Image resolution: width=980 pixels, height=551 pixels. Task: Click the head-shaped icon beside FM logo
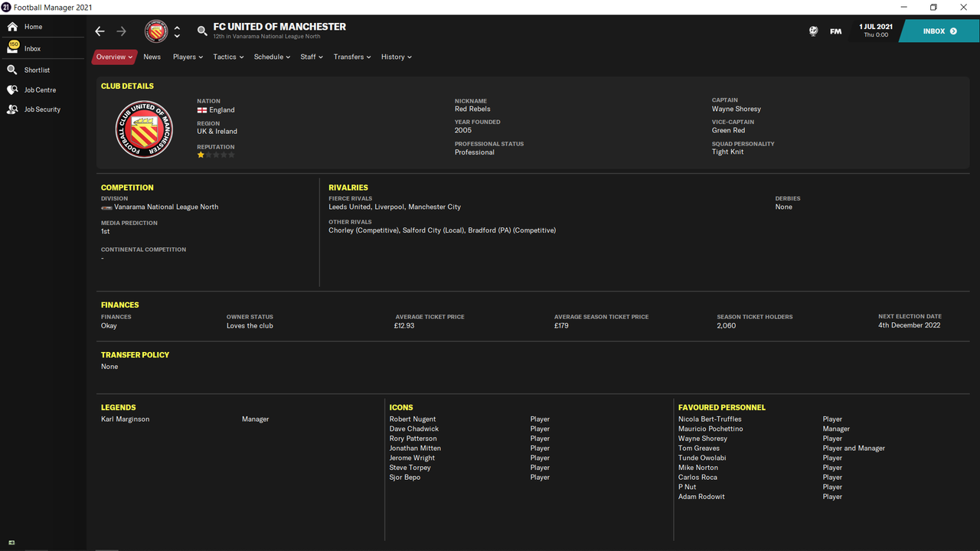pos(813,31)
